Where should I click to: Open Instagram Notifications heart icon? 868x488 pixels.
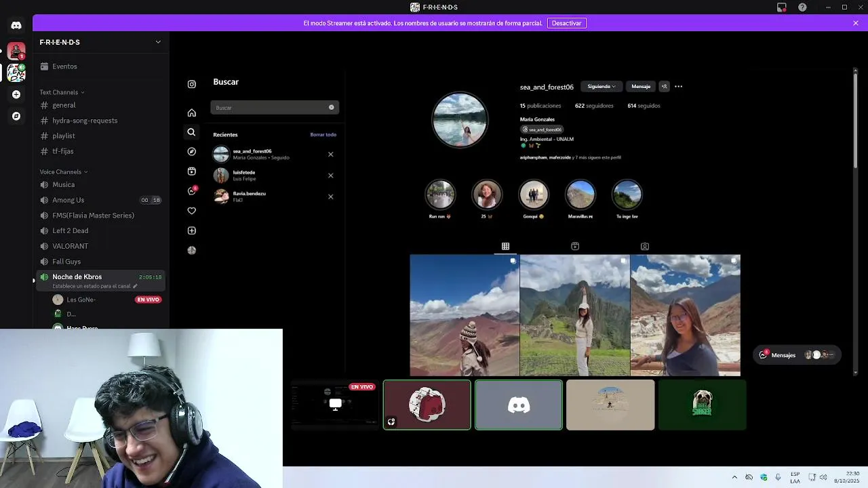[x=192, y=211]
